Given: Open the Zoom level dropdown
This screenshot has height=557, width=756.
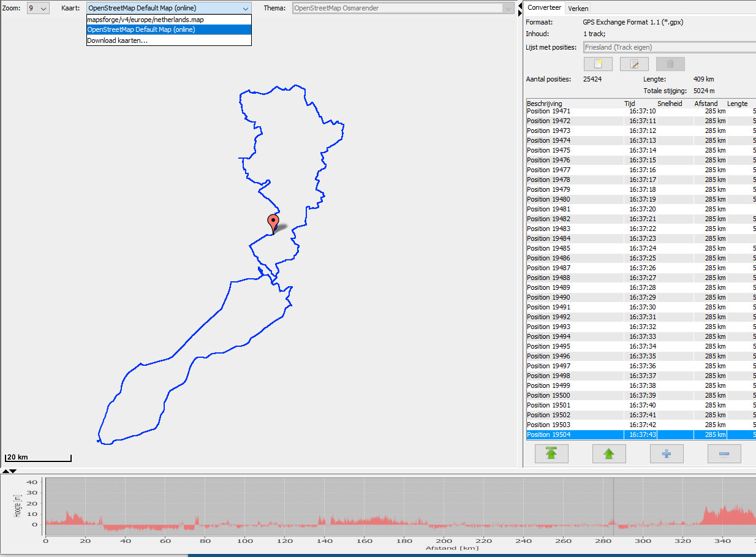Looking at the screenshot, I should pyautogui.click(x=38, y=9).
